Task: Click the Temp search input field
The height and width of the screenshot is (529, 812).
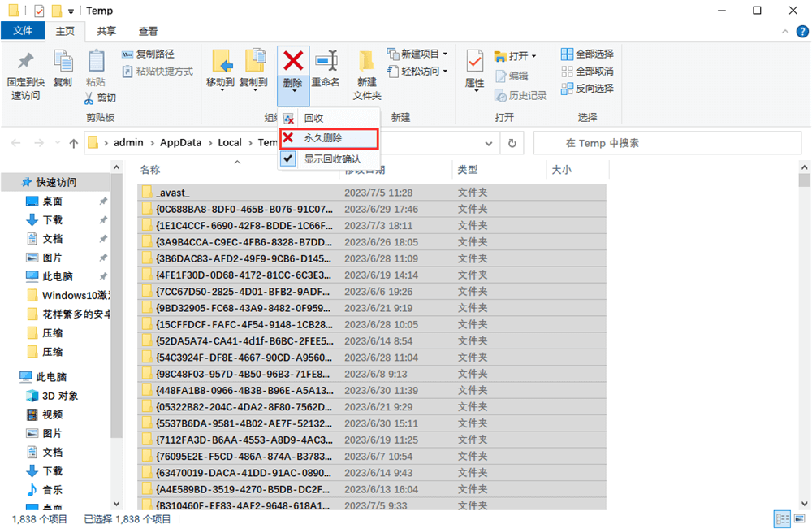Action: pyautogui.click(x=666, y=142)
